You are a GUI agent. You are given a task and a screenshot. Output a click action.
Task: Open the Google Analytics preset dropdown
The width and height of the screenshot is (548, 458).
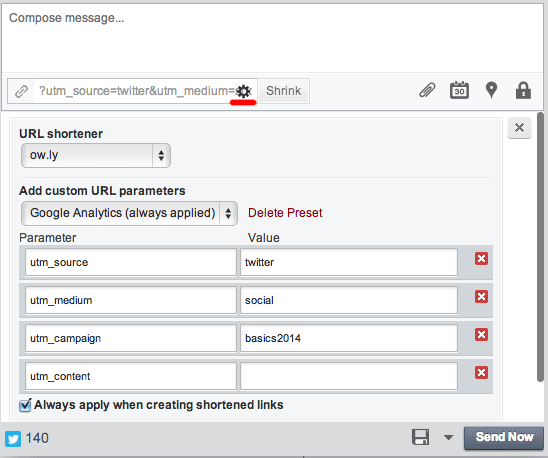(x=129, y=213)
